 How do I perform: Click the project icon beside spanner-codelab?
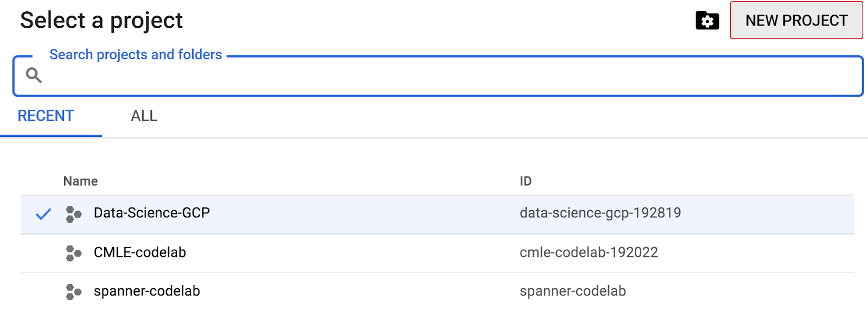click(73, 292)
